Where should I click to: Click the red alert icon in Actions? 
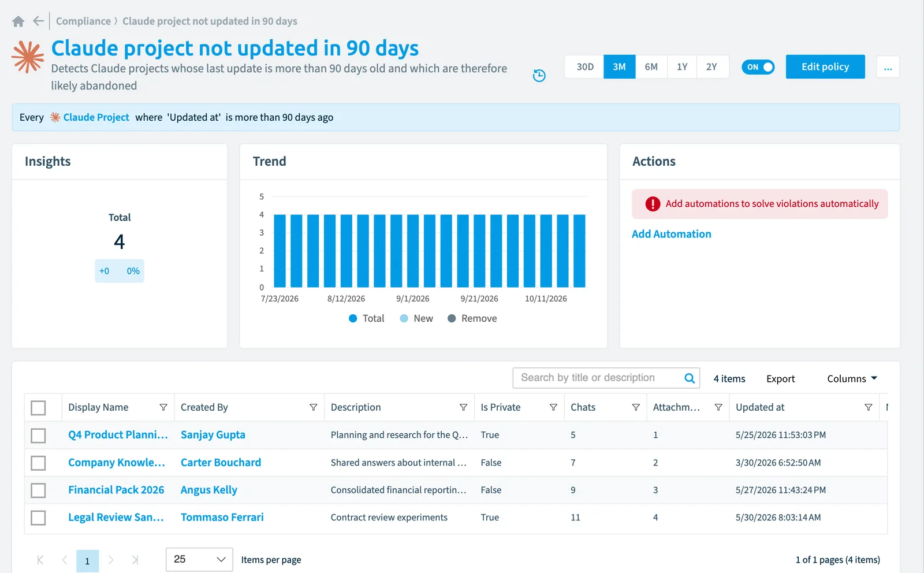click(653, 204)
